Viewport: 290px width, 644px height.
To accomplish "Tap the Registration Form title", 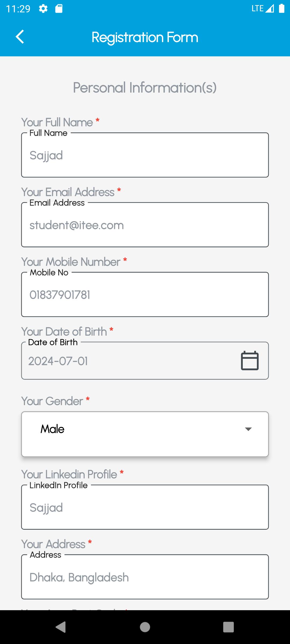I will click(x=145, y=37).
